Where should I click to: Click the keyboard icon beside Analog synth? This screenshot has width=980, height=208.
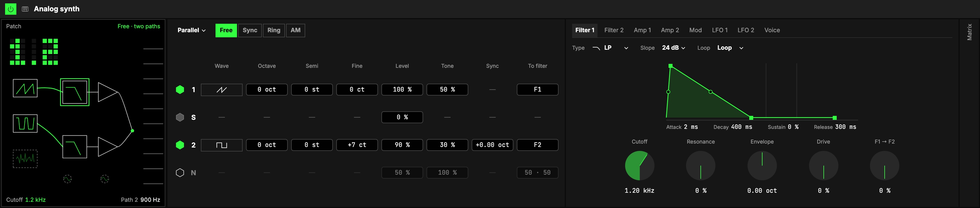(25, 9)
